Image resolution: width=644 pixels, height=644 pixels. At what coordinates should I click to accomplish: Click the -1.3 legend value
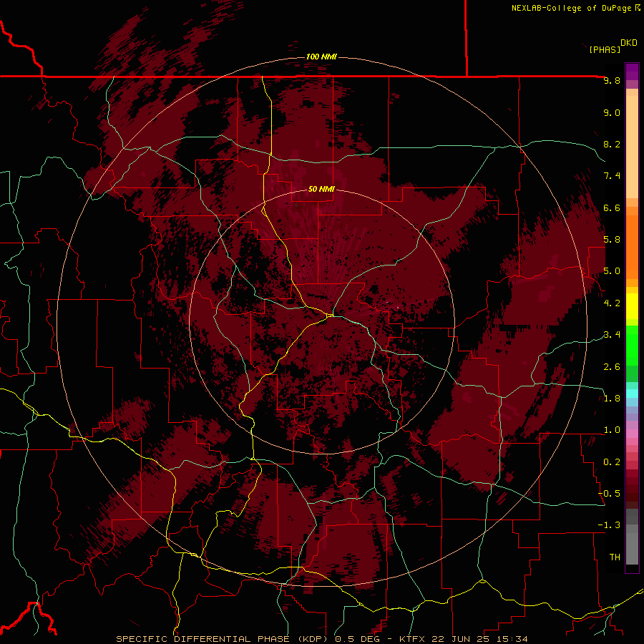click(x=610, y=525)
